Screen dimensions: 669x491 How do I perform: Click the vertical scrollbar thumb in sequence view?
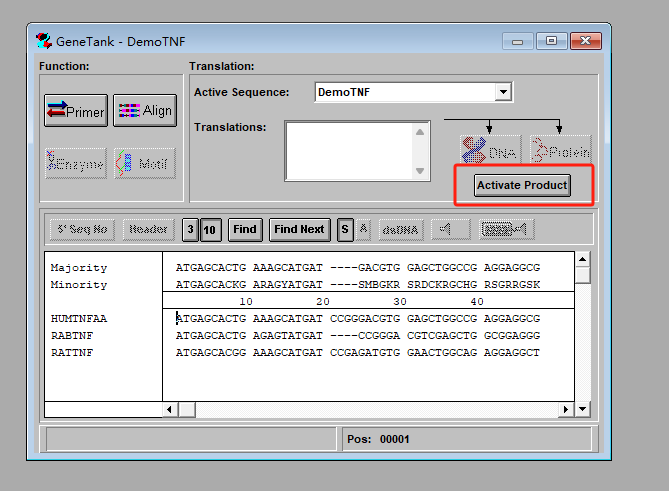[583, 275]
